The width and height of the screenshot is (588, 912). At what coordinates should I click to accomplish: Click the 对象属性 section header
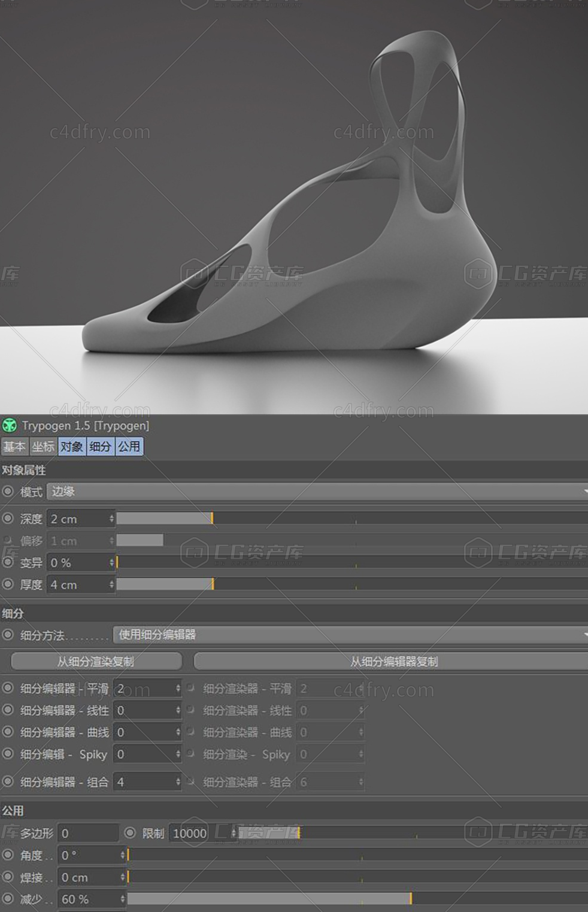[294, 470]
